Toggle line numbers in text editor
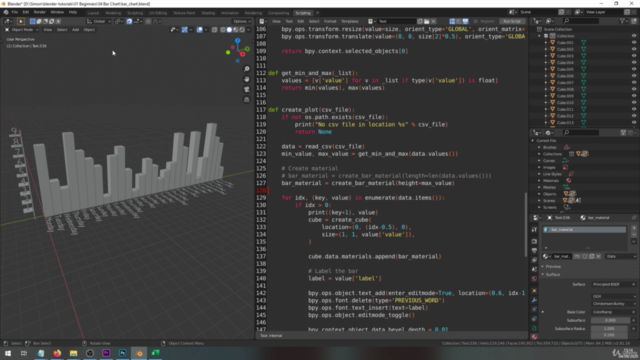640x360 pixels. pyautogui.click(x=452, y=21)
